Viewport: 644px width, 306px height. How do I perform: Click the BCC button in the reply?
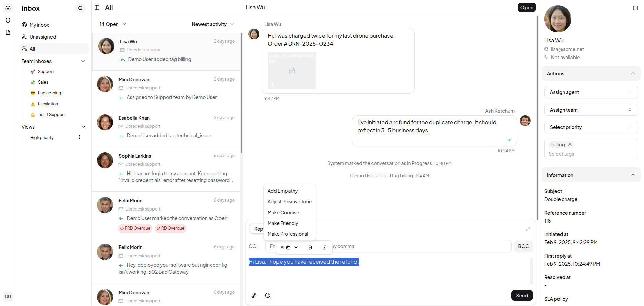(x=523, y=246)
